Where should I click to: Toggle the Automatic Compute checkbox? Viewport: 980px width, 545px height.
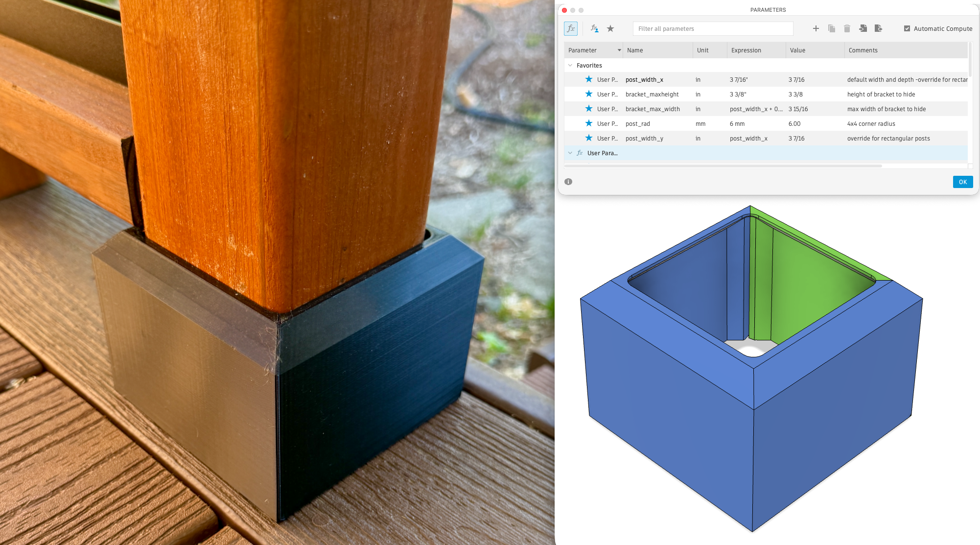pos(907,29)
